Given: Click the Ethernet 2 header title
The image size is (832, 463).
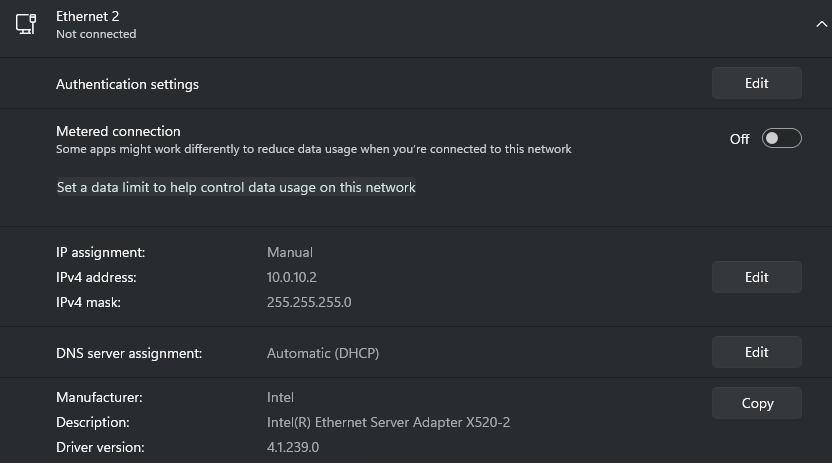Looking at the screenshot, I should 88,16.
